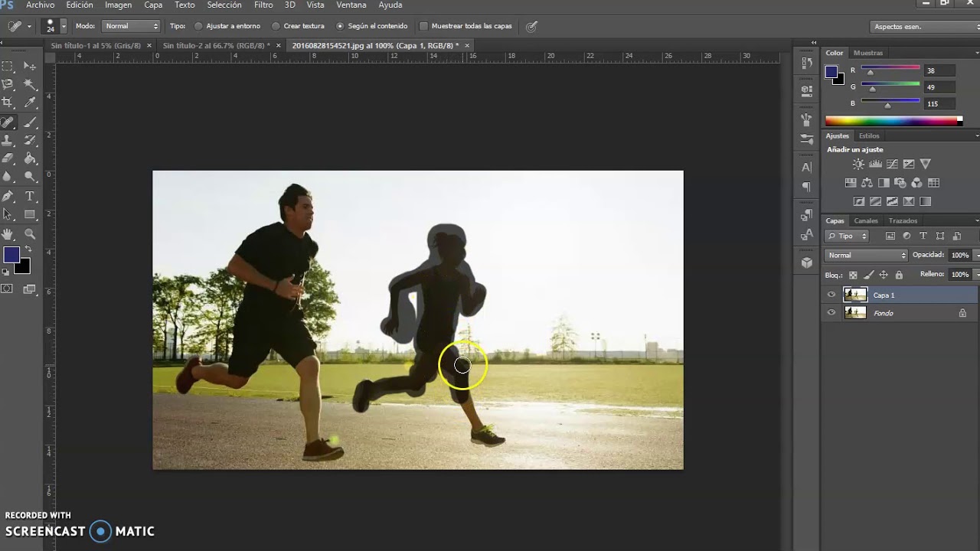The height and width of the screenshot is (551, 980).
Task: Open the Filtro menu
Action: pyautogui.click(x=263, y=5)
